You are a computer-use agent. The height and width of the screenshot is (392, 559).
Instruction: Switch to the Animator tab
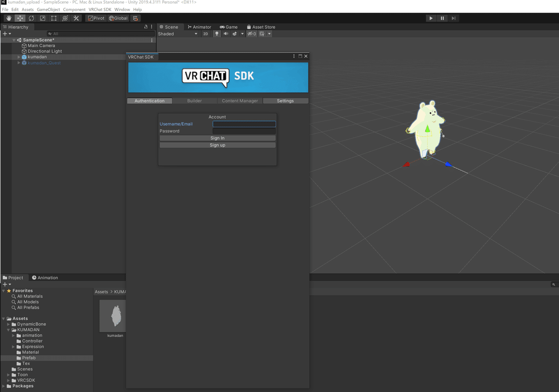[199, 27]
